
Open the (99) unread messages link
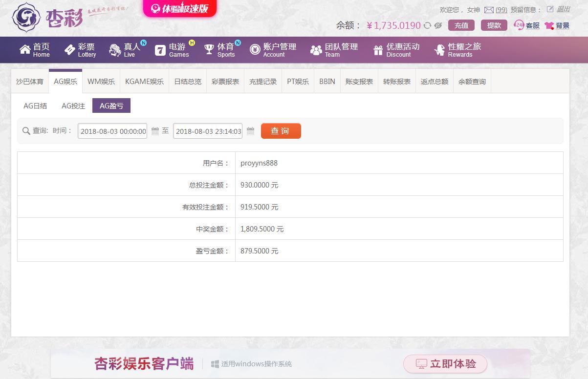click(x=501, y=10)
